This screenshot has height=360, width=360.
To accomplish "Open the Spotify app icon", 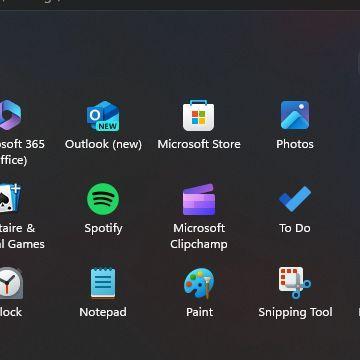I will tap(103, 199).
